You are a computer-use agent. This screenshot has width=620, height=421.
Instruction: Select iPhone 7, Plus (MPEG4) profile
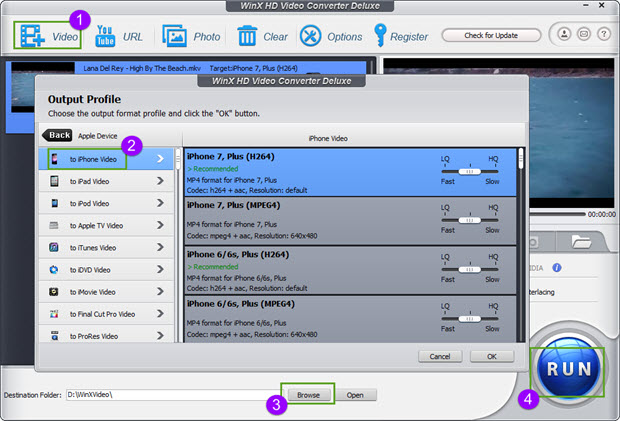point(350,221)
